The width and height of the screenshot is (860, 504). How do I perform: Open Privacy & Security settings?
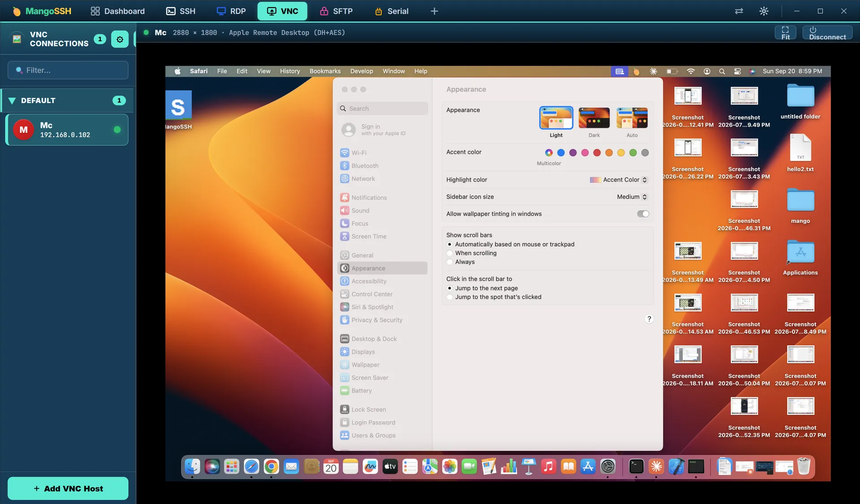coord(383,320)
